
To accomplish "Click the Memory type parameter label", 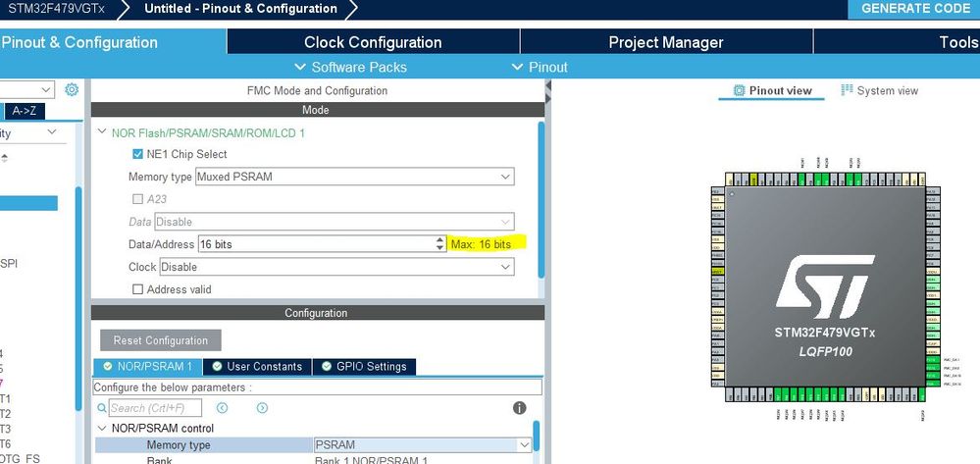I will point(179,444).
